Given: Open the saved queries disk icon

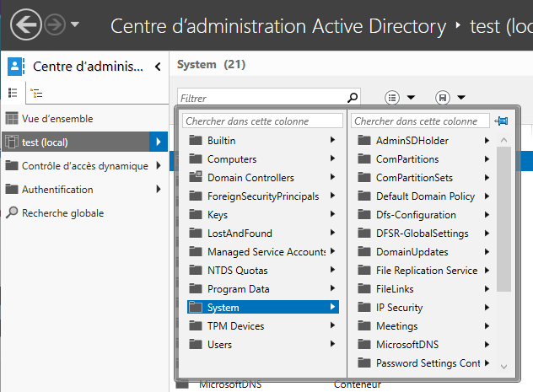Looking at the screenshot, I should [443, 98].
